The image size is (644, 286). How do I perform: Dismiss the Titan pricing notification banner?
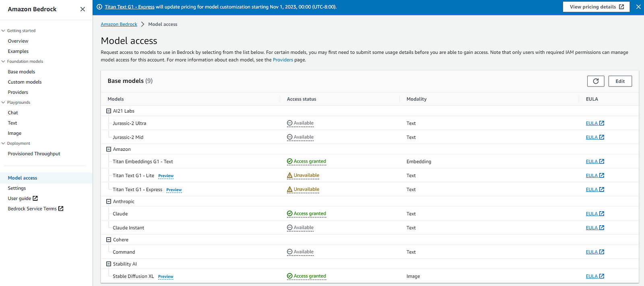coord(638,7)
